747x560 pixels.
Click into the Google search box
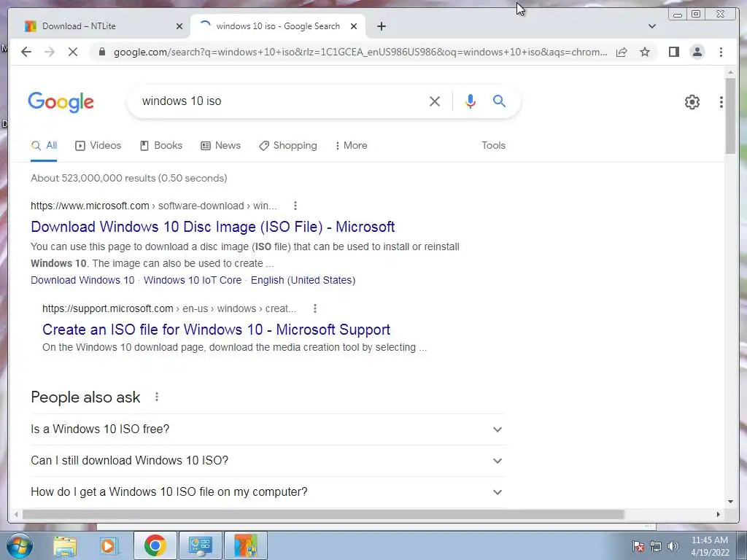(x=281, y=101)
